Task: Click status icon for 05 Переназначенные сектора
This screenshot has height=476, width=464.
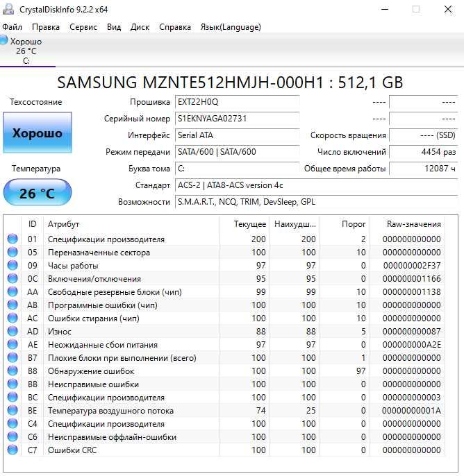Action: point(13,252)
